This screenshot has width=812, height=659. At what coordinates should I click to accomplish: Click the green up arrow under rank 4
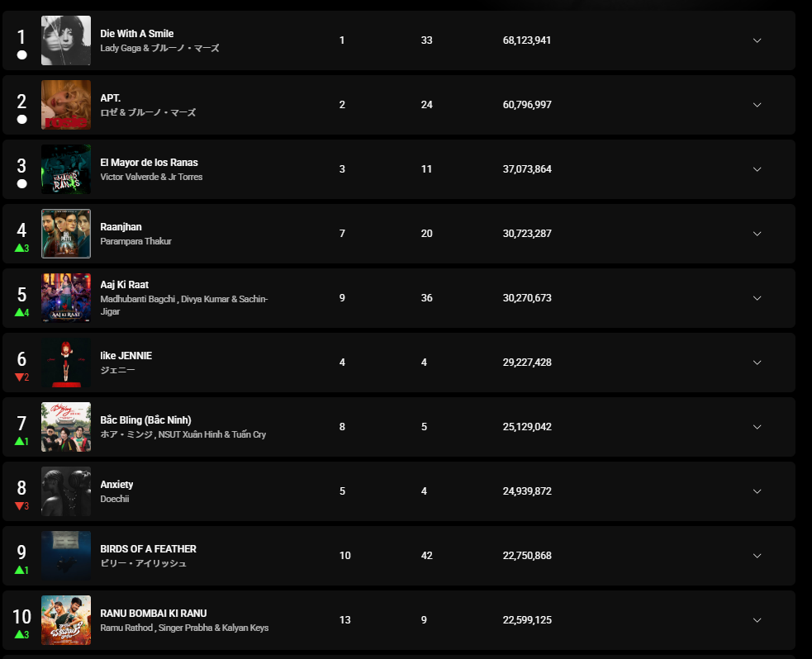(19, 248)
